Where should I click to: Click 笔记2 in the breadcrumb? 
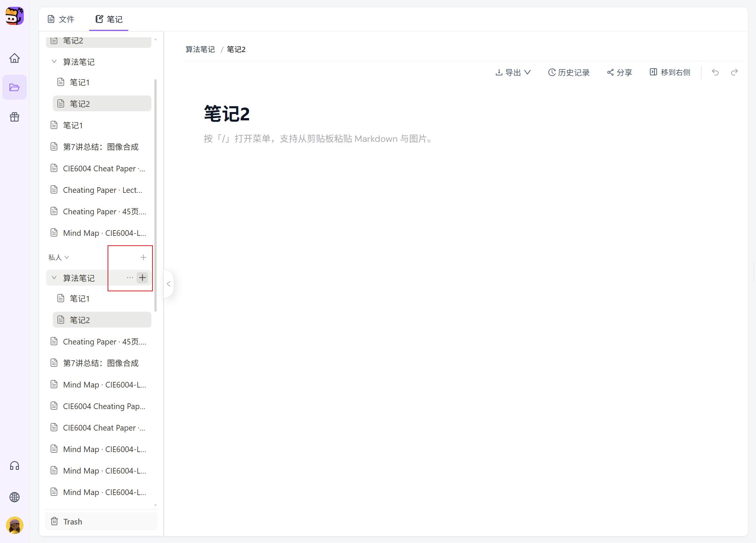236,49
